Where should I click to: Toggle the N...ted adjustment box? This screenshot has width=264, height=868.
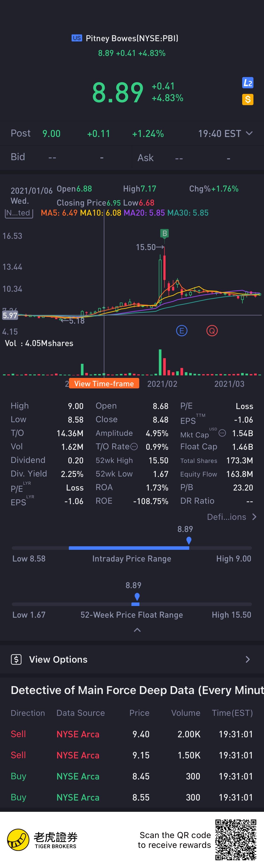[19, 213]
